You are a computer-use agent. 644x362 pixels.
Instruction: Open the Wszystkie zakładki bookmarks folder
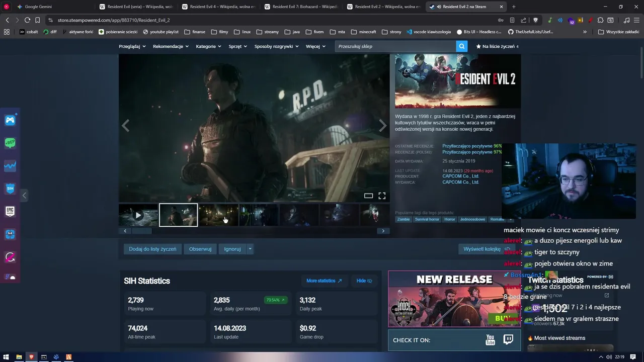(618, 32)
